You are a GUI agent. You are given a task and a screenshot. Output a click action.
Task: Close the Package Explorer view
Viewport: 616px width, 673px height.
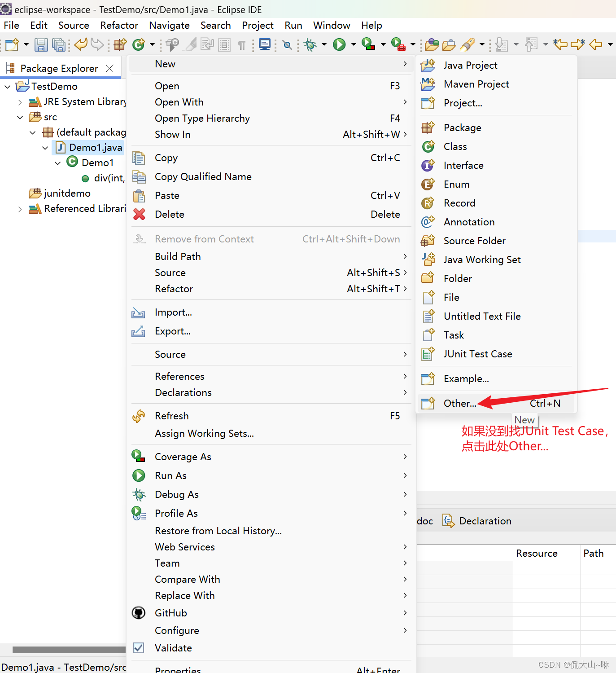(x=109, y=68)
